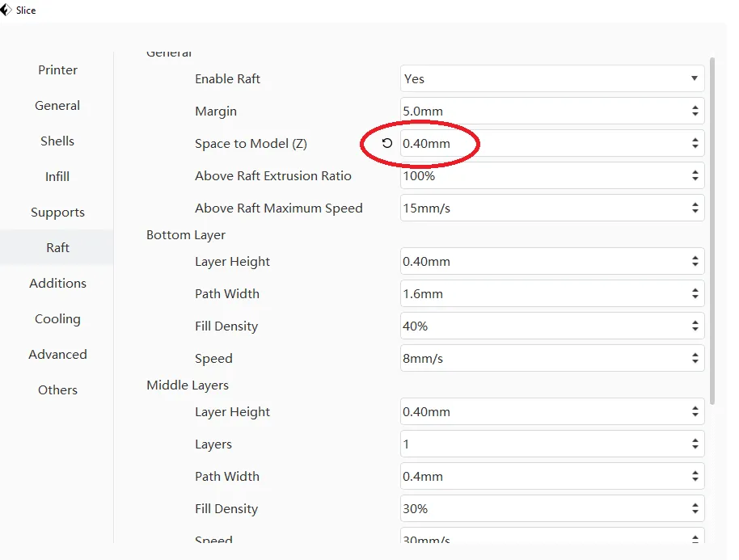Image resolution: width=739 pixels, height=560 pixels.
Task: Open the General settings tab
Action: [x=57, y=106]
